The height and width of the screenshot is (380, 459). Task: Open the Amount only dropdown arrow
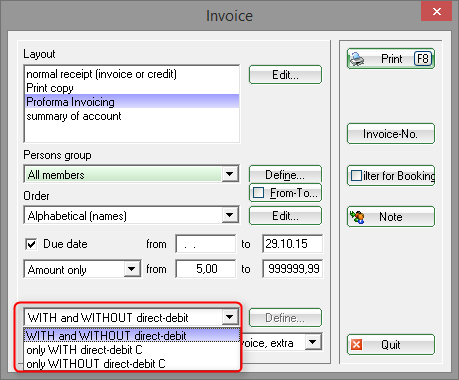click(x=132, y=269)
